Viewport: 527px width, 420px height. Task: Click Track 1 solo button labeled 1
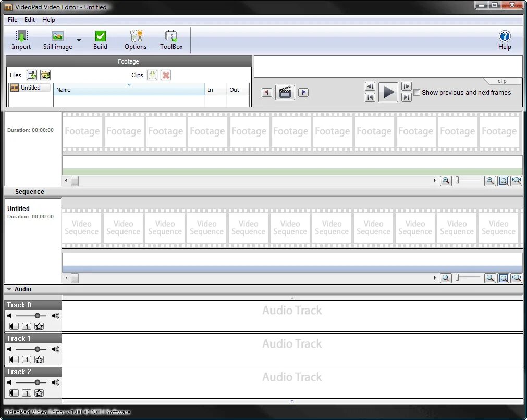27,360
